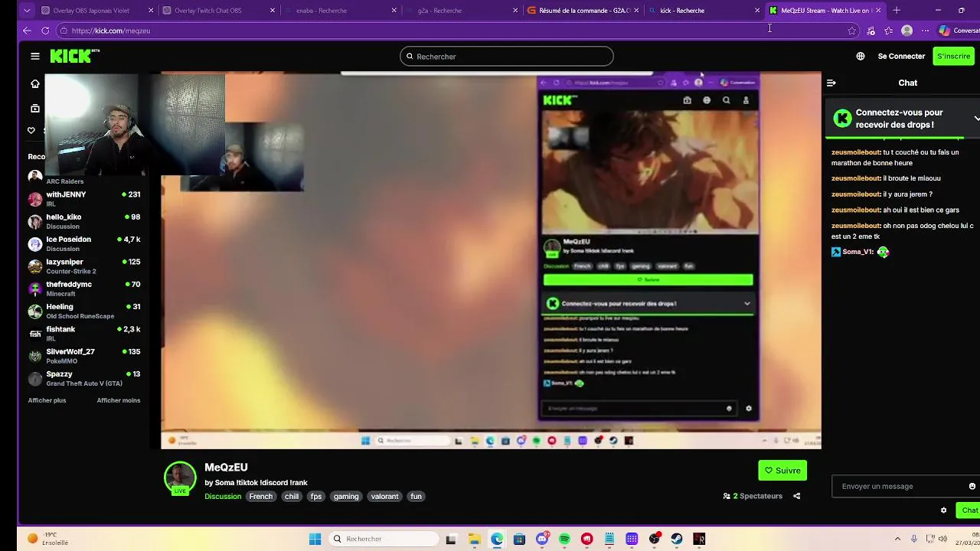
Task: Collapse the chat panel with arrow icon
Action: point(831,83)
